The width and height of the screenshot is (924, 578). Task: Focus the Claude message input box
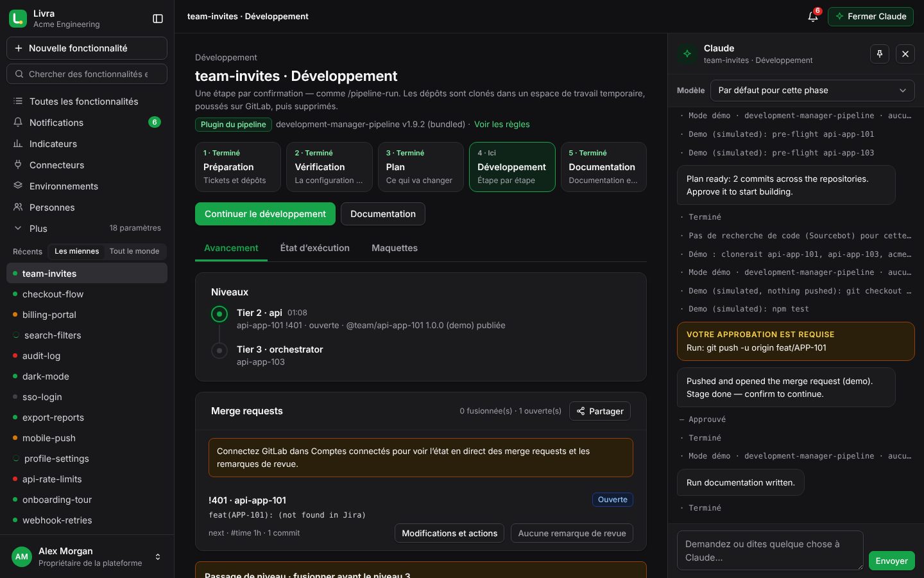point(770,550)
